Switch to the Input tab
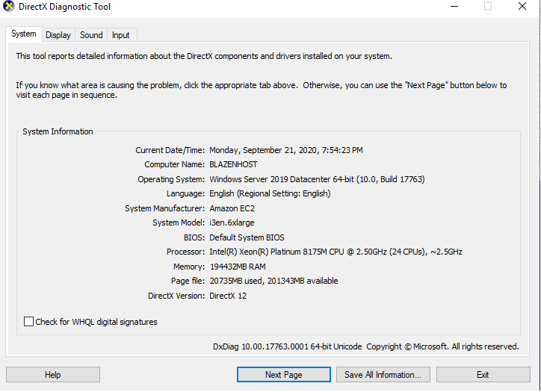 tap(120, 35)
